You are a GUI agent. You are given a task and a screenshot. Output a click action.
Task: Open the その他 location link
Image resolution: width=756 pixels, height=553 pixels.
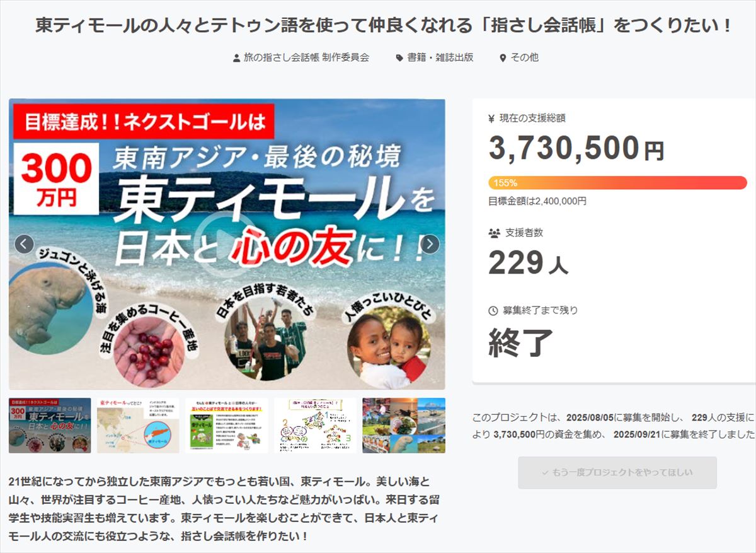tap(524, 57)
